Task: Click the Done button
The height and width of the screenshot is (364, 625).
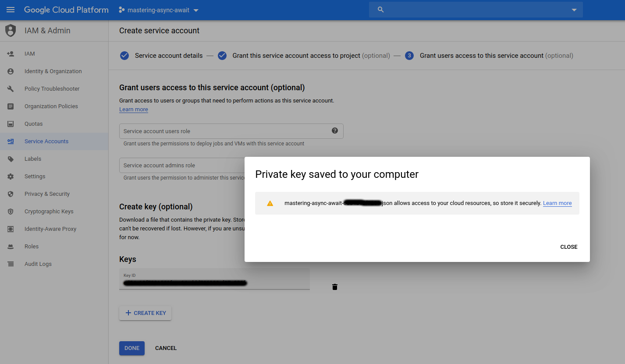Action: 132,348
